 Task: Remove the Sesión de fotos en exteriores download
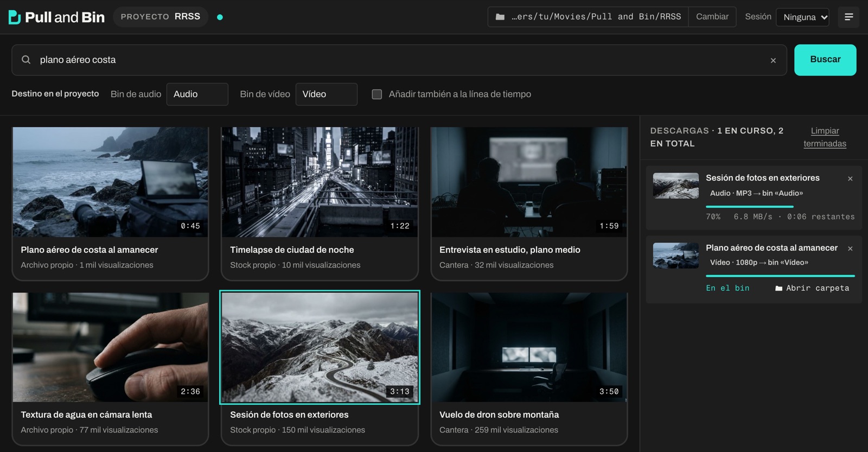tap(850, 179)
